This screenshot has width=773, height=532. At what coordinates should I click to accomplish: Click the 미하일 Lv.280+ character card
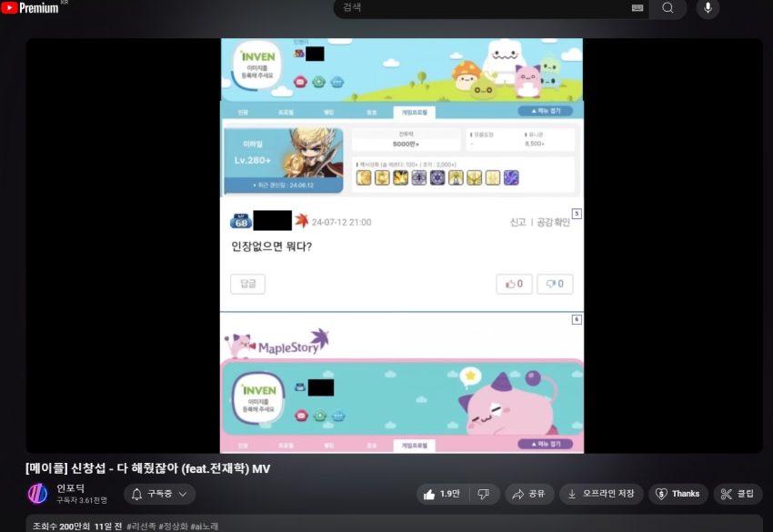point(284,161)
